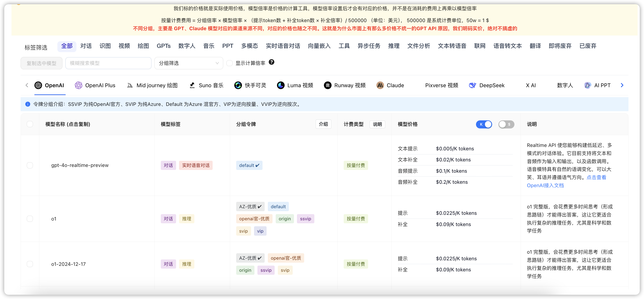Viewport: 644px width, 299px height.
Task: Click the DeepSeek whale icon
Action: pyautogui.click(x=472, y=85)
